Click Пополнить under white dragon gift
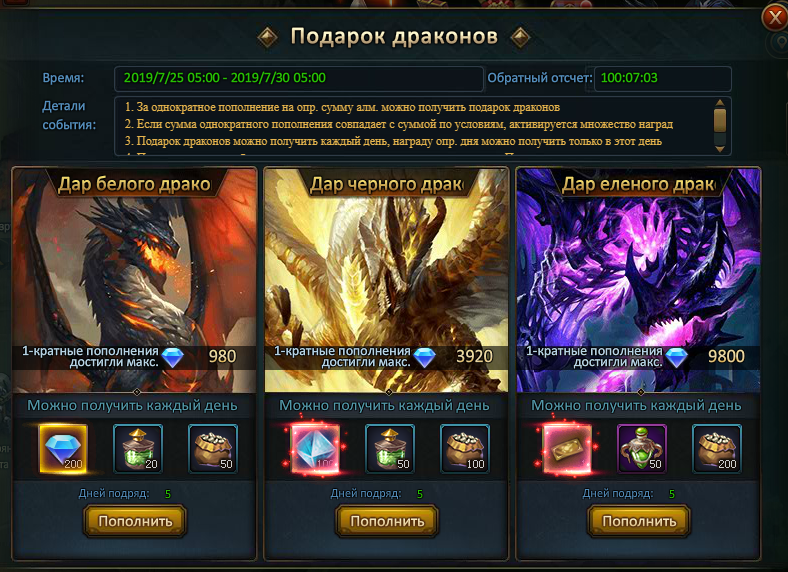This screenshot has height=572, width=788. tap(135, 521)
